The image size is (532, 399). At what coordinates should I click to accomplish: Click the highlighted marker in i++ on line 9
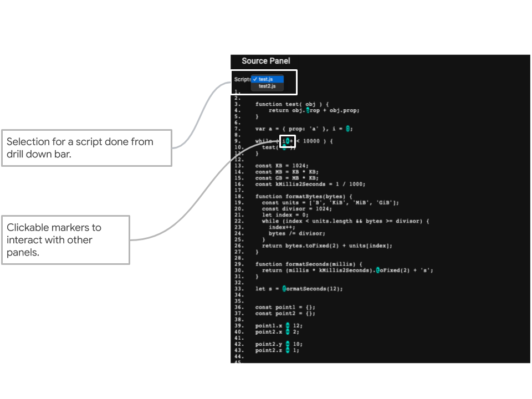(x=288, y=141)
